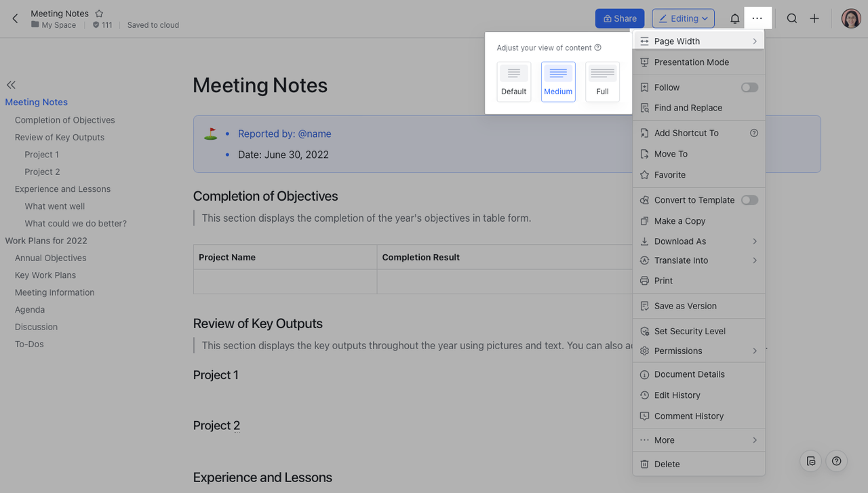This screenshot has height=493, width=868.
Task: Click the Add Shortcut To help icon
Action: click(753, 133)
